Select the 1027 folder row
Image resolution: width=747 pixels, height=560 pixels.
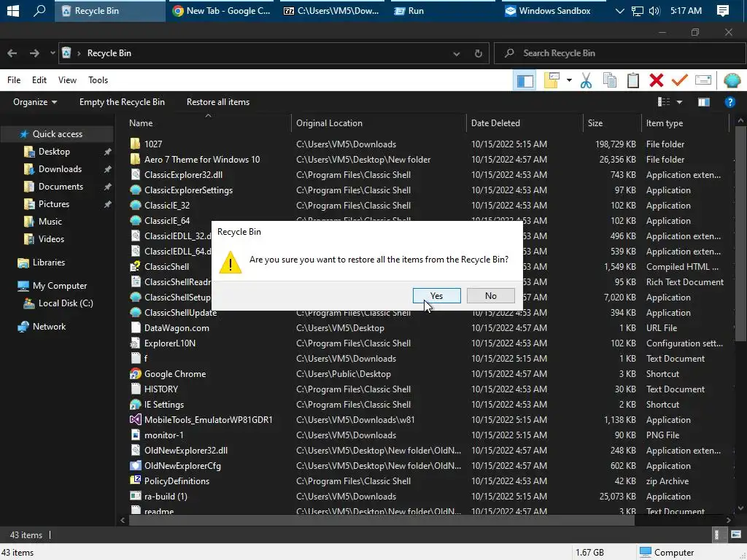(x=427, y=144)
